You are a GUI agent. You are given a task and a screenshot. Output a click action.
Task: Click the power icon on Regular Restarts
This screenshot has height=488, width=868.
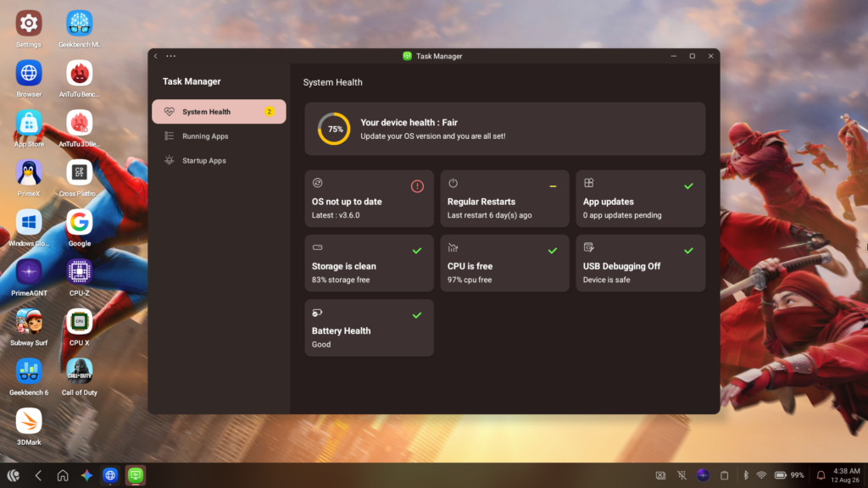[453, 183]
